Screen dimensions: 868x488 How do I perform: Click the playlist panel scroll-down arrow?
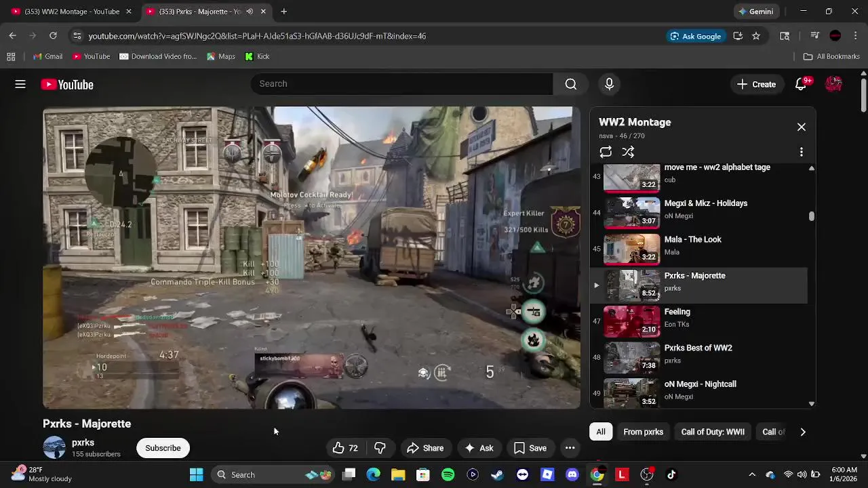click(811, 404)
